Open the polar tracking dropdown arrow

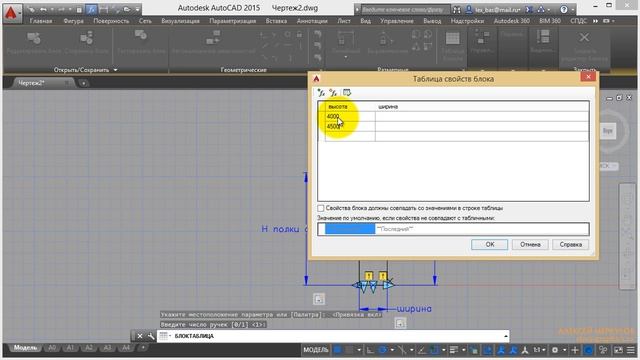coord(392,350)
